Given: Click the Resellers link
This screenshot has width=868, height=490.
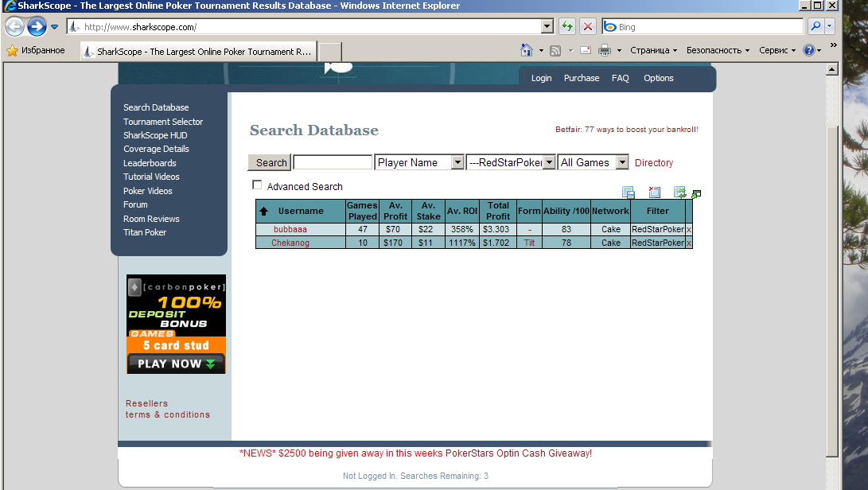Looking at the screenshot, I should pyautogui.click(x=146, y=403).
